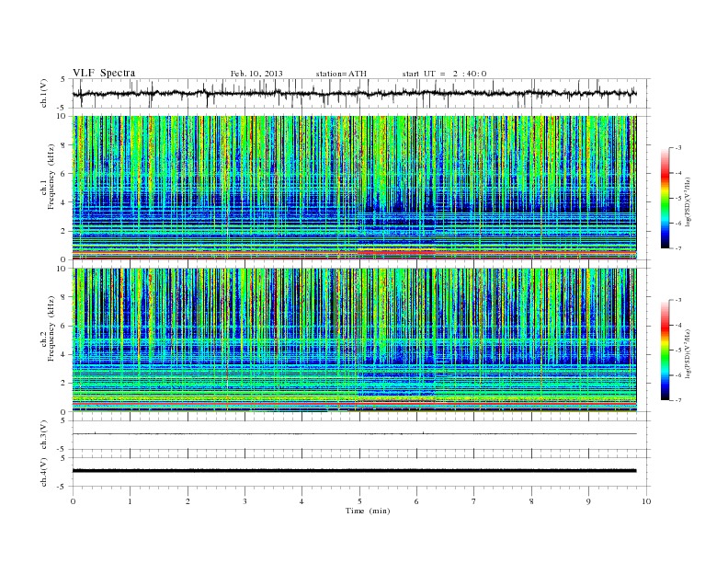Click the time axis tick label "7"

pyautogui.click(x=474, y=501)
